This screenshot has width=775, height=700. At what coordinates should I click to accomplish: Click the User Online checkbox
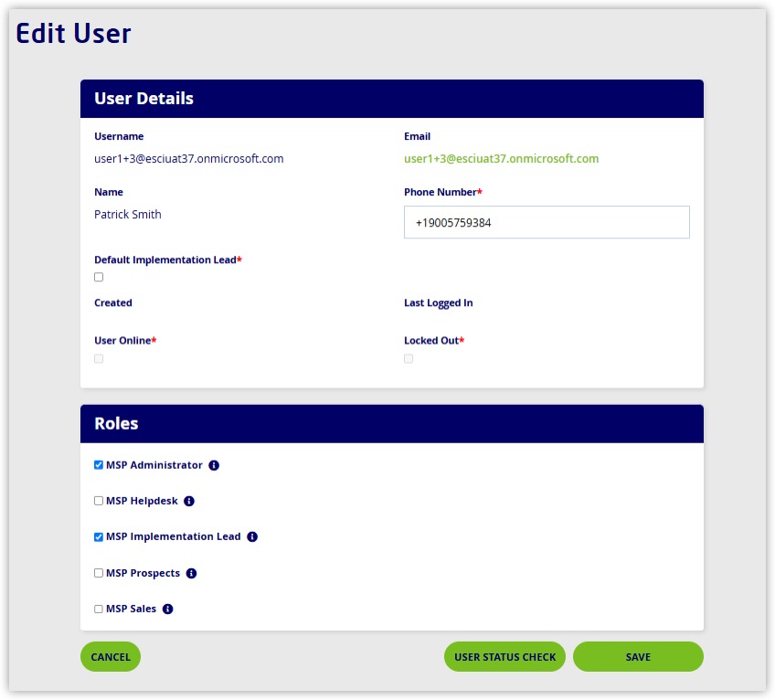coord(99,358)
